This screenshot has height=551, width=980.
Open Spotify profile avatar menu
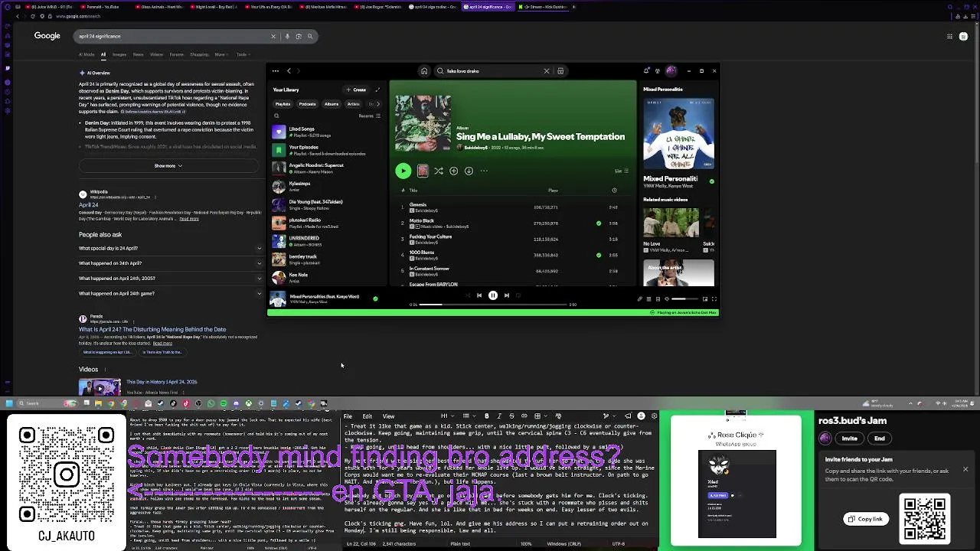[671, 71]
